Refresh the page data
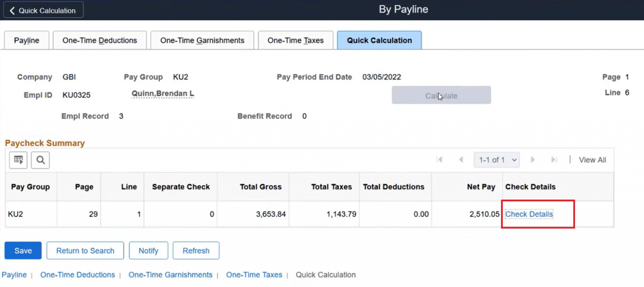 point(196,250)
